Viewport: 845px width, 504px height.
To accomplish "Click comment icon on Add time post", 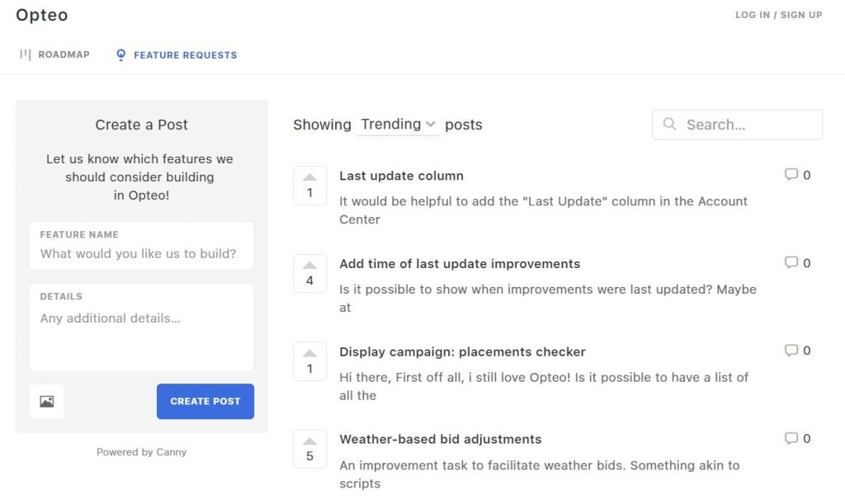I will pos(791,263).
